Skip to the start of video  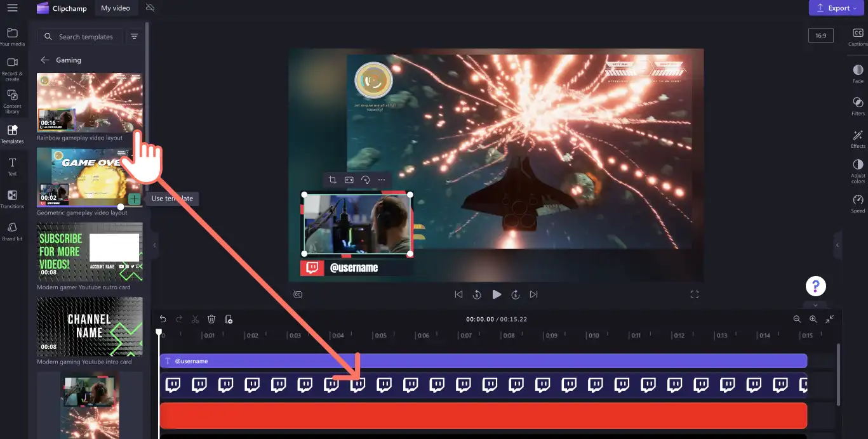click(x=458, y=294)
